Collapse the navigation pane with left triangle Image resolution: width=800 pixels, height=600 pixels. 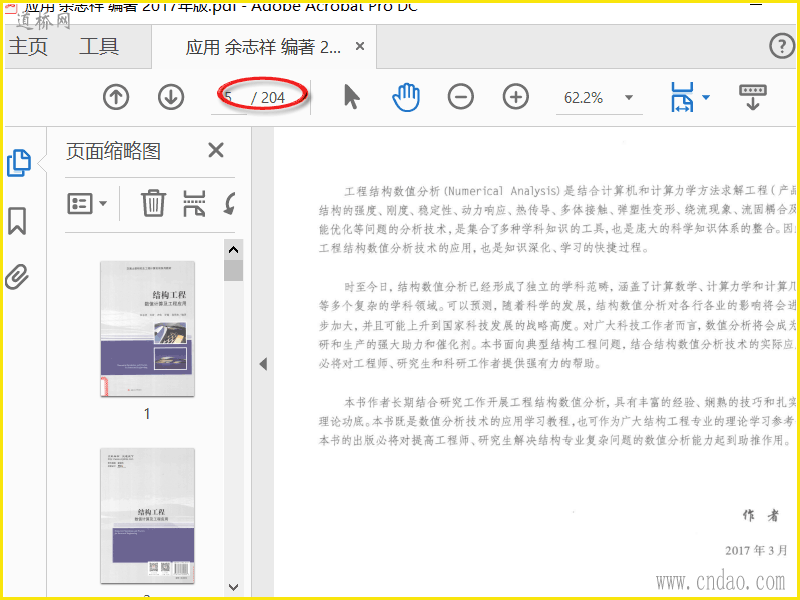[x=263, y=364]
